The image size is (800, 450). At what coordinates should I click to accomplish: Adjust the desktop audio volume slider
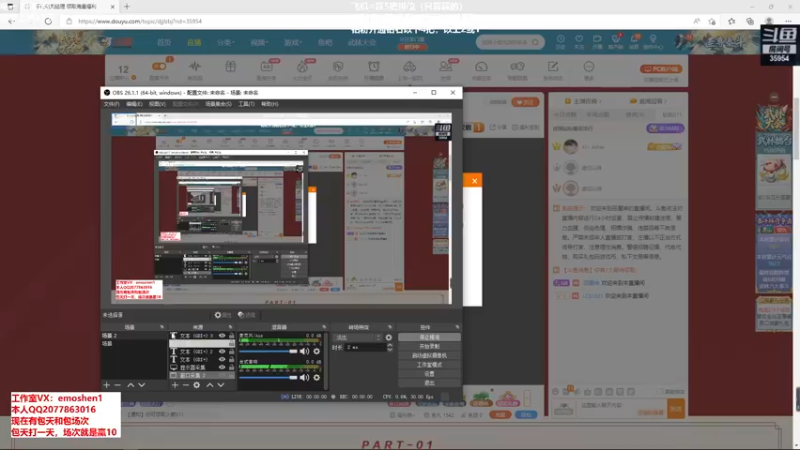268,378
